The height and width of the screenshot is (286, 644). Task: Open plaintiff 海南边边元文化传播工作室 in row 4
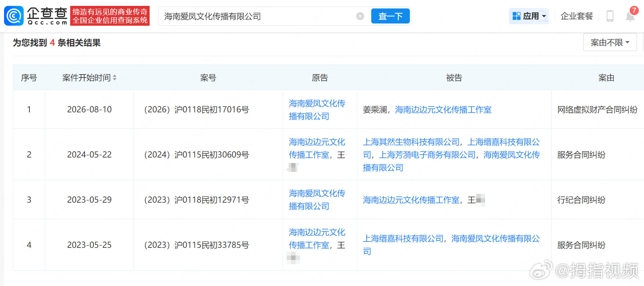click(317, 239)
